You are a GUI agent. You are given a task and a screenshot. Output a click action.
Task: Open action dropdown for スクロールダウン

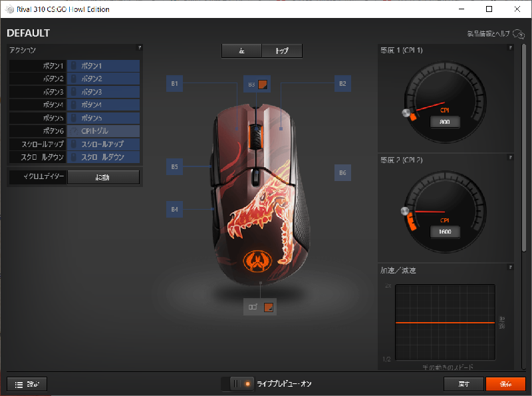[104, 157]
